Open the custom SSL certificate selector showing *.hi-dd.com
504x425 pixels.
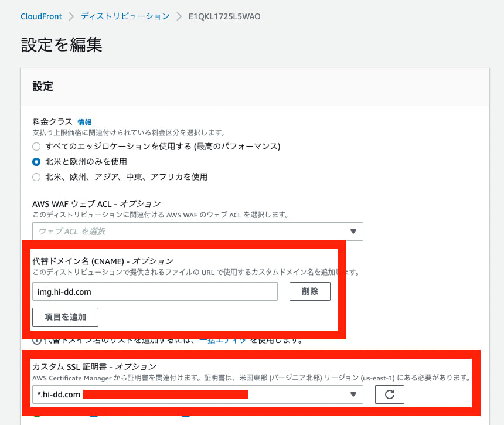tap(197, 395)
